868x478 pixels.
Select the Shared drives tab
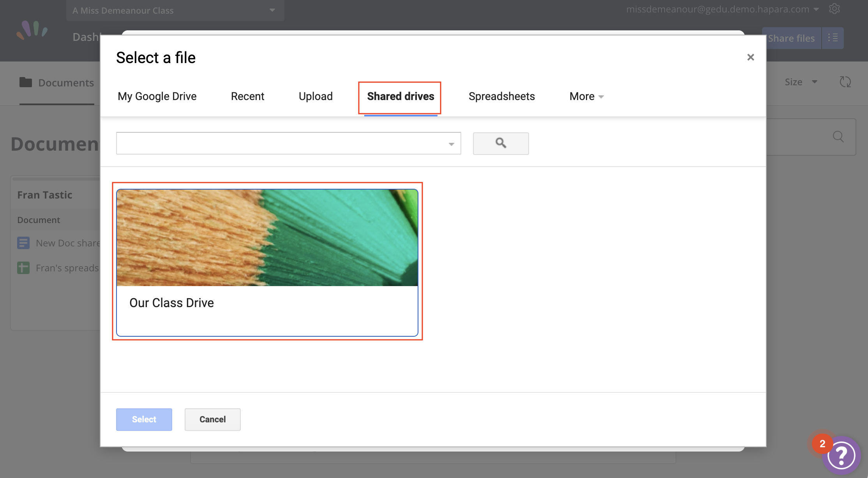click(400, 96)
